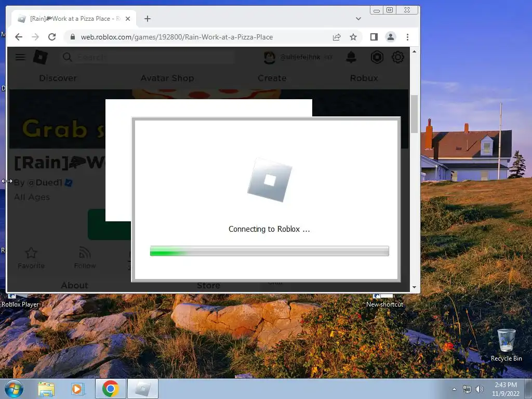
Task: Close the Work at a Pizza Place tab
Action: pyautogui.click(x=128, y=19)
